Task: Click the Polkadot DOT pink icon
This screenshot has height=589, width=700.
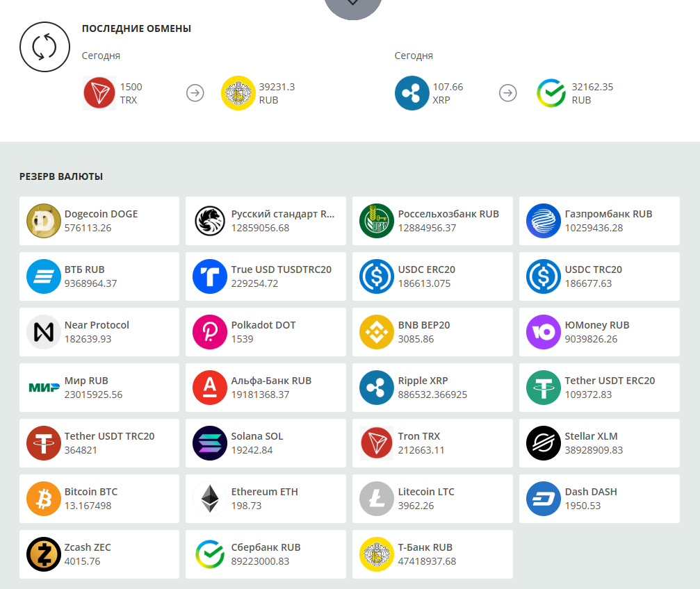Action: 210,332
